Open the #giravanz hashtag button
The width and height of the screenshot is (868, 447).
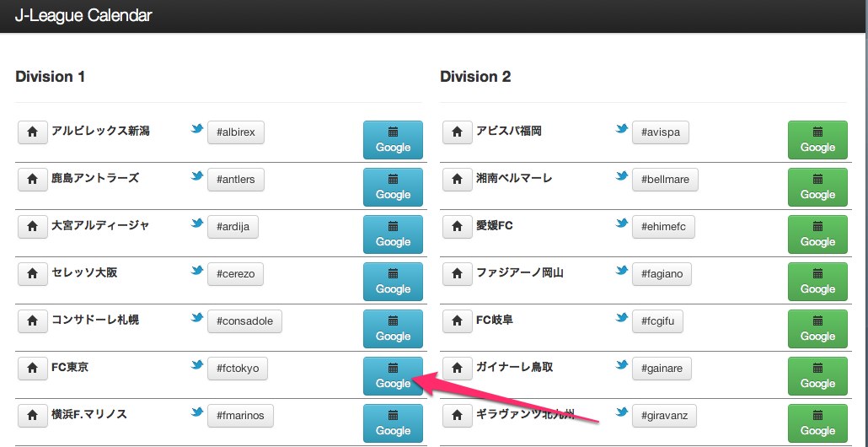click(x=664, y=415)
